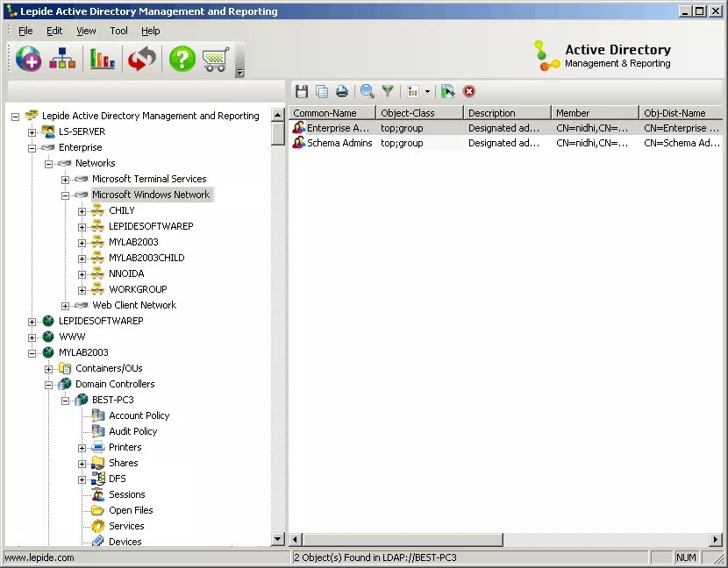Click the Shares folder icon
The width and height of the screenshot is (728, 568).
tap(98, 463)
